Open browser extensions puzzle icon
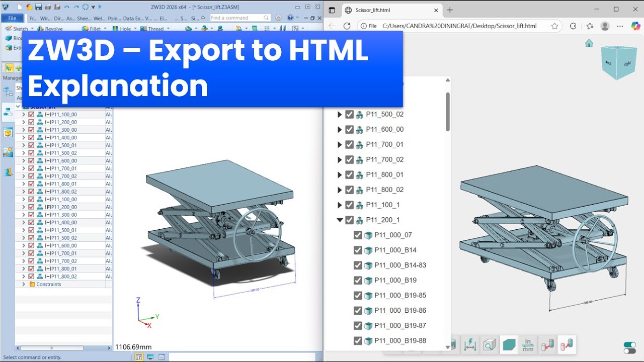The width and height of the screenshot is (644, 362). pos(573,26)
